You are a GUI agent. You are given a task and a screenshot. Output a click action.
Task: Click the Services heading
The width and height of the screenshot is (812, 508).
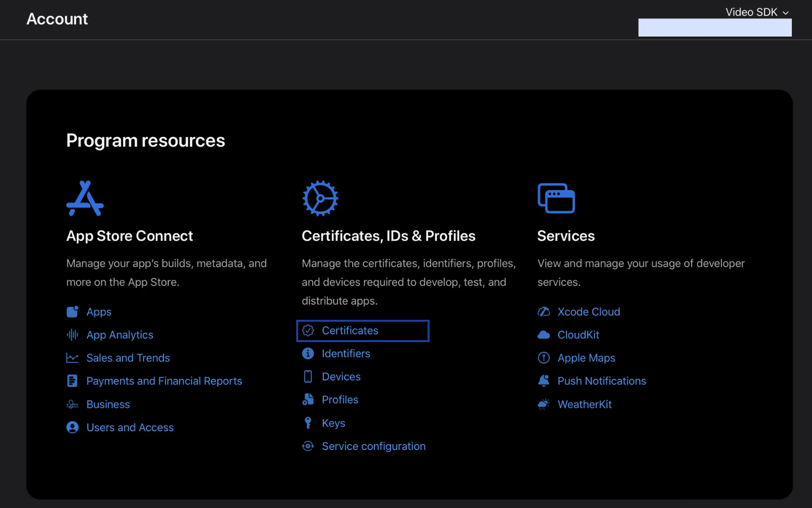click(566, 236)
